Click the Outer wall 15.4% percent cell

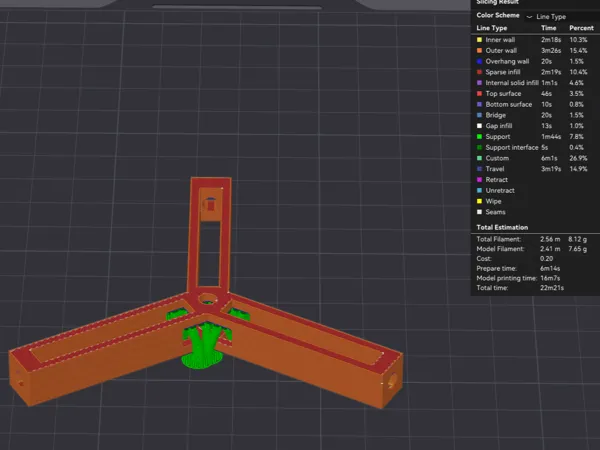pos(578,51)
